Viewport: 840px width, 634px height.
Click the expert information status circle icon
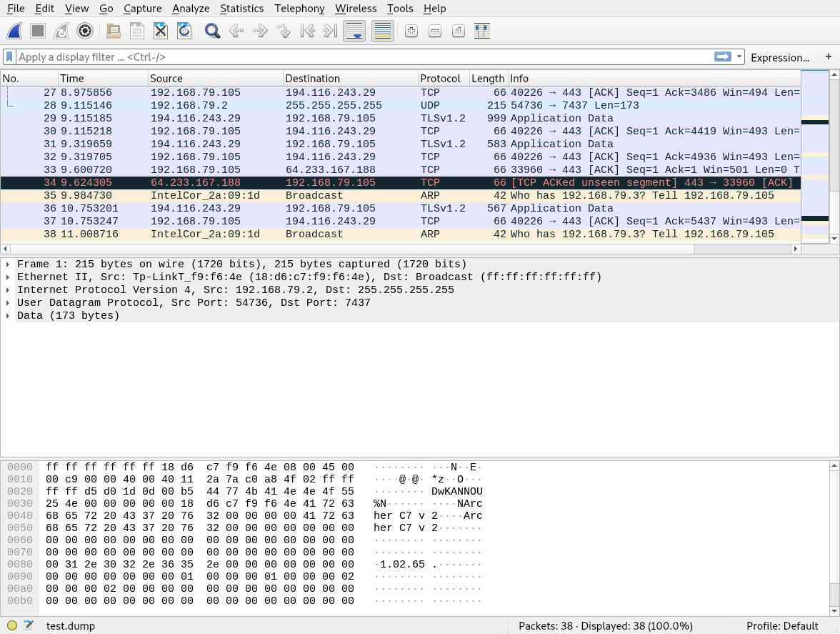click(11, 625)
